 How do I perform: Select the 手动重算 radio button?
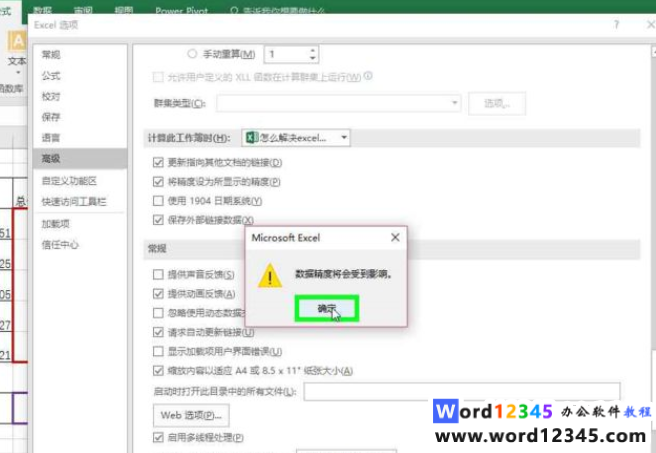coord(193,54)
